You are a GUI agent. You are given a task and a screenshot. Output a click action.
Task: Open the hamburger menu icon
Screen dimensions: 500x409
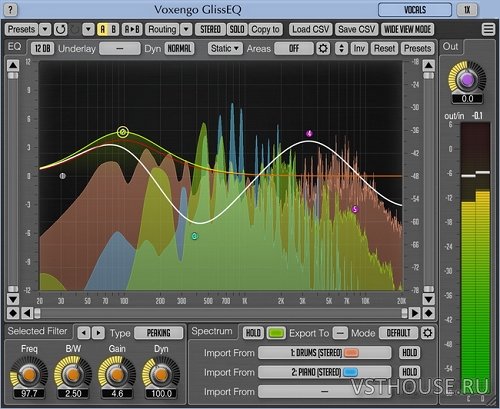point(488,29)
